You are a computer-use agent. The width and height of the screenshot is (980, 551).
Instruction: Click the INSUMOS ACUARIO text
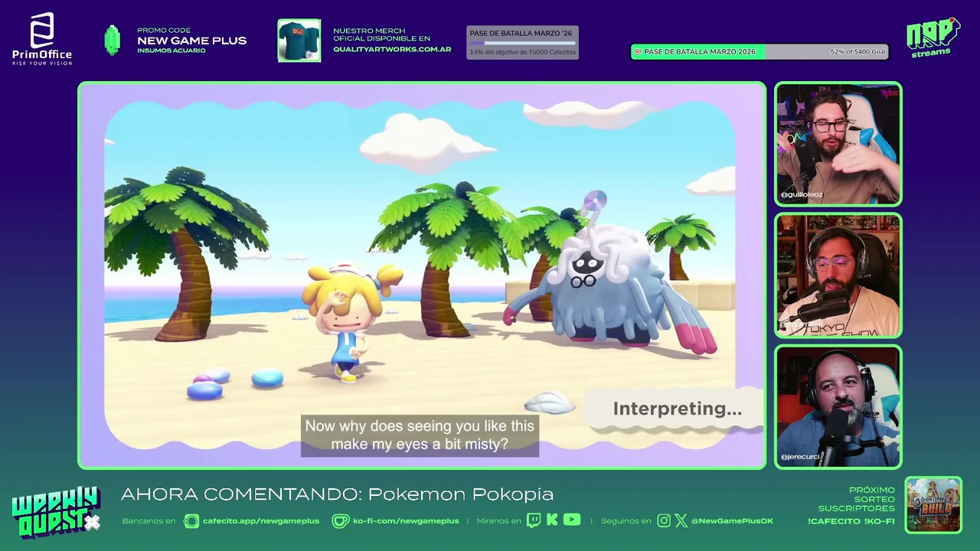[x=171, y=51]
